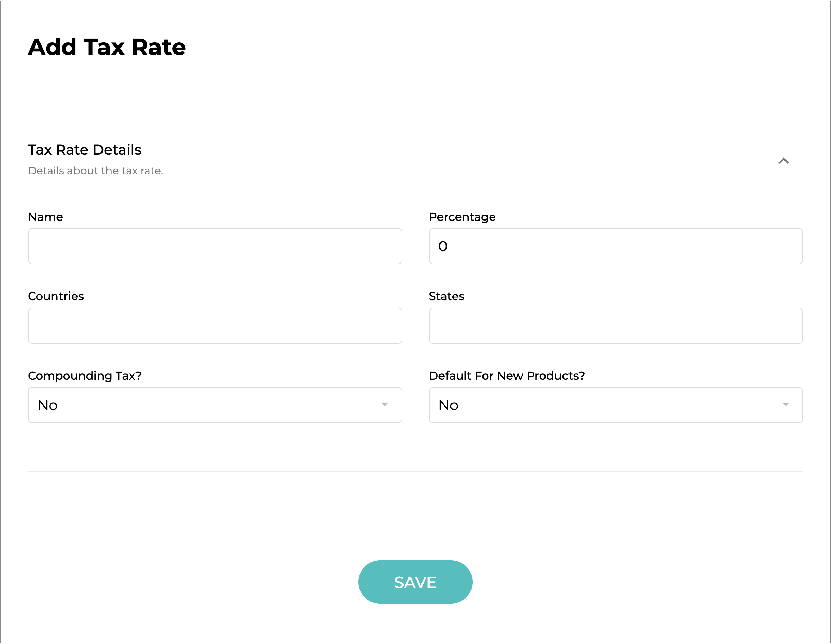Click the Default For New Products? label
The image size is (831, 644).
pyautogui.click(x=506, y=376)
